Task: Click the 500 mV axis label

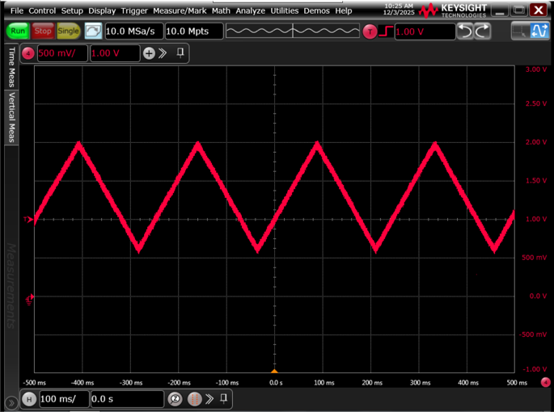Action: click(x=534, y=258)
